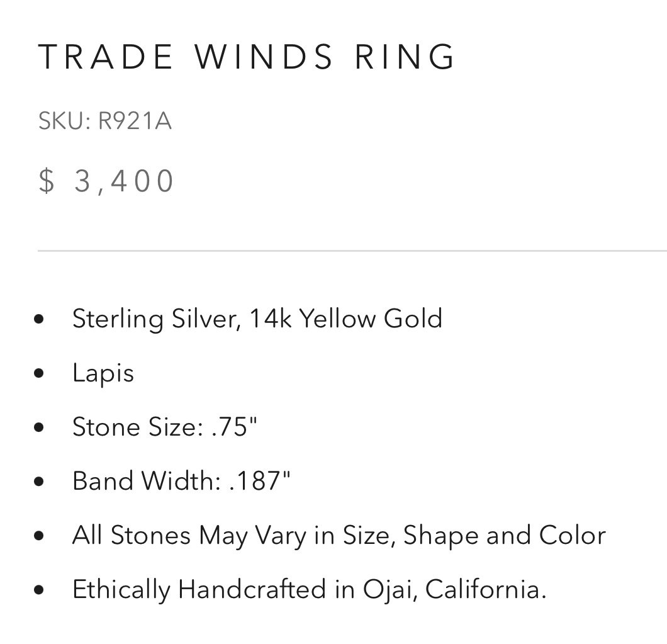Click the 14k Yellow Gold text

pos(346,319)
